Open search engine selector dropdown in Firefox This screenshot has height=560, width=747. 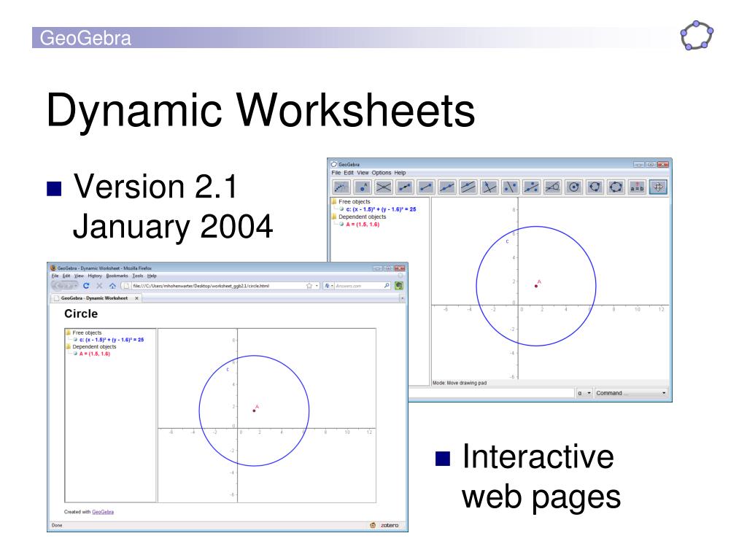[329, 286]
